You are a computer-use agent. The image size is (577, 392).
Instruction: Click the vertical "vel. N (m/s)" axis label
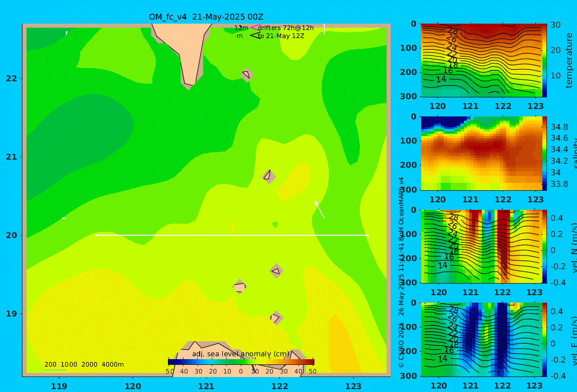[x=574, y=247]
